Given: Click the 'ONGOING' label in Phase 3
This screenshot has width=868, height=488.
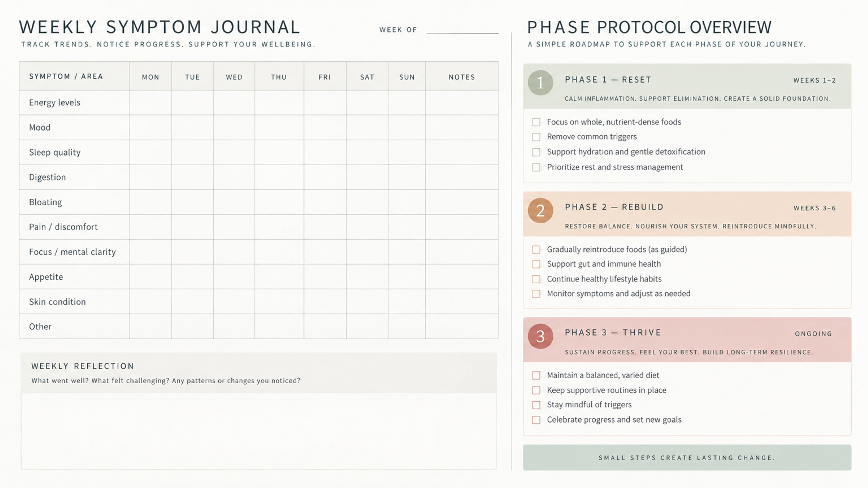Looking at the screenshot, I should [x=813, y=334].
